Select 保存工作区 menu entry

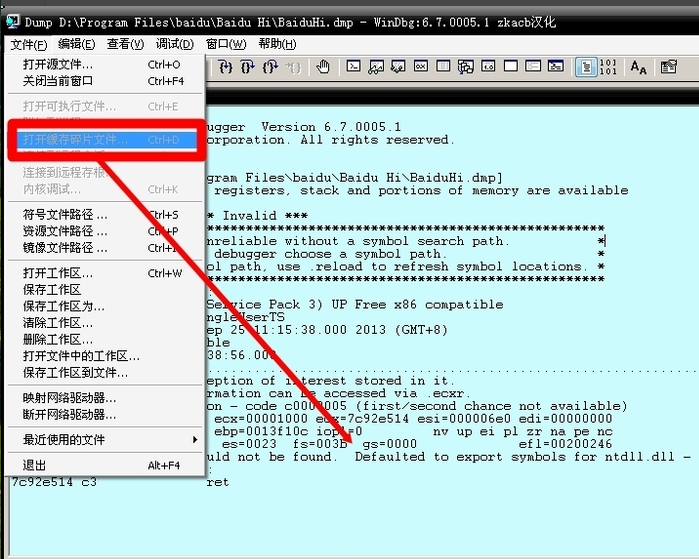pyautogui.click(x=52, y=289)
